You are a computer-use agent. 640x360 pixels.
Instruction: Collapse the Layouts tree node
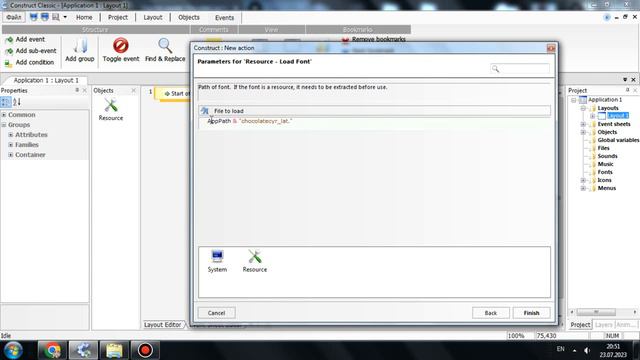coord(583,108)
